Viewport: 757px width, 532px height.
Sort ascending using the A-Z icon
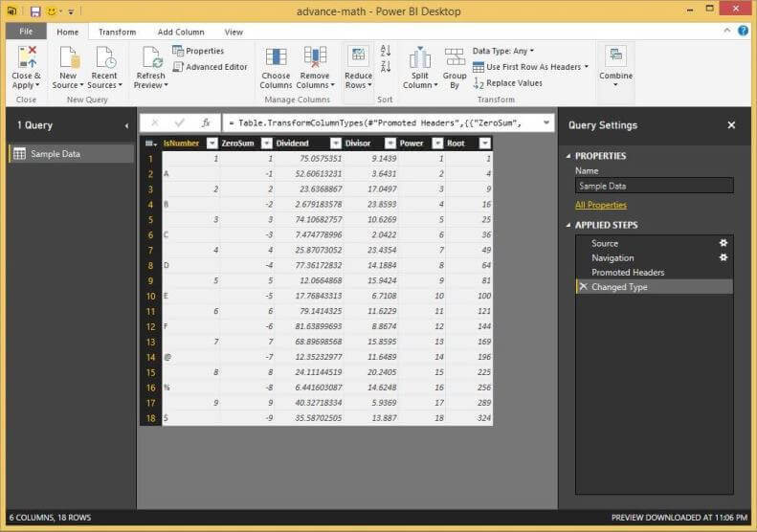[x=386, y=51]
